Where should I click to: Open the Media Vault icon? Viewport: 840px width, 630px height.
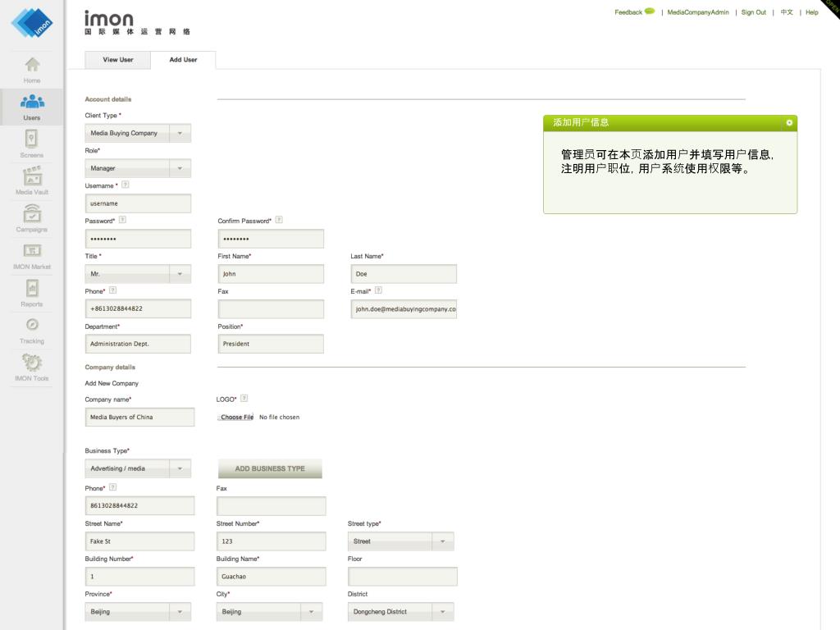point(32,176)
